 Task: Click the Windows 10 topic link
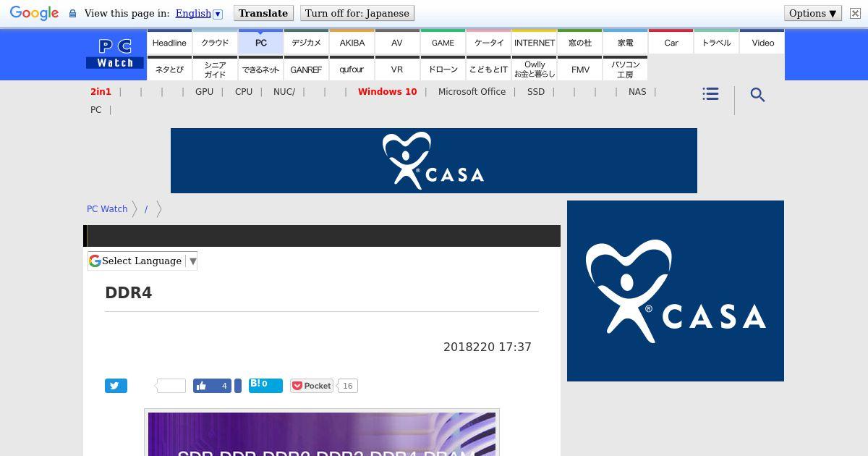387,92
